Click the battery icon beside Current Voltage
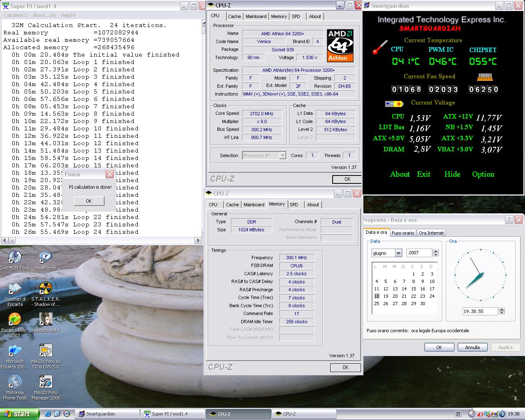This screenshot has height=420, width=525. click(x=394, y=104)
